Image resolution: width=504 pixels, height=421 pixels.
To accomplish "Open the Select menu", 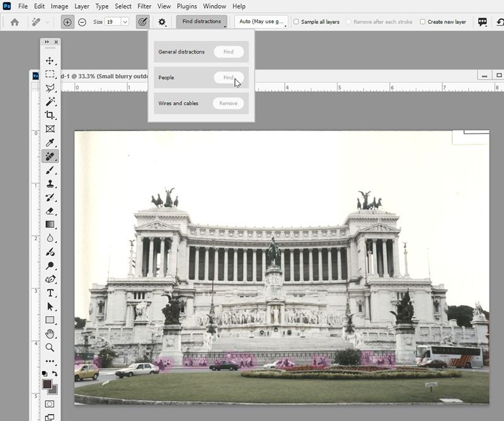I will [x=123, y=6].
